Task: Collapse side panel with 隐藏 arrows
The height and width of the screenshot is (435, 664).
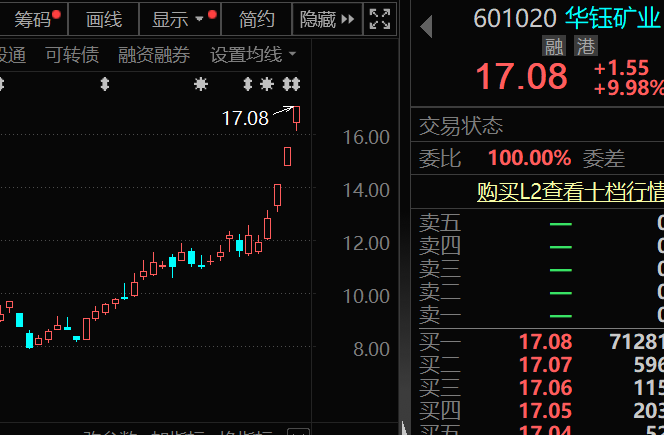Action: pyautogui.click(x=327, y=19)
